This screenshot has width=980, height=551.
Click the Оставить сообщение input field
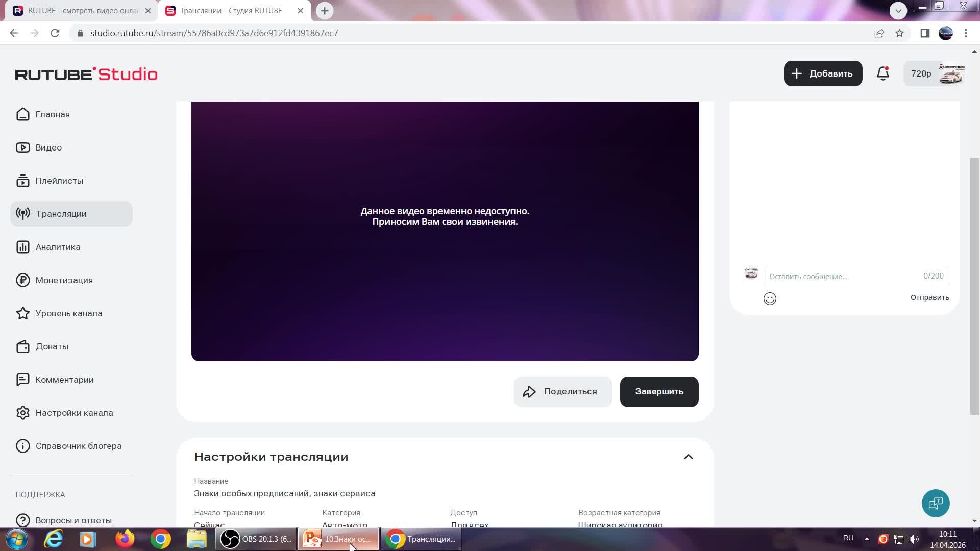coord(837,276)
